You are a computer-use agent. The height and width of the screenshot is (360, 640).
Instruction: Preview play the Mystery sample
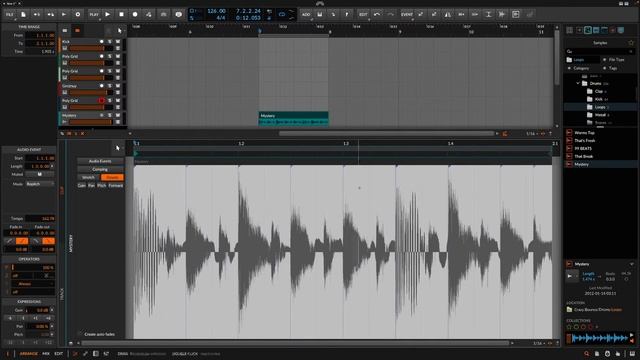point(570,276)
